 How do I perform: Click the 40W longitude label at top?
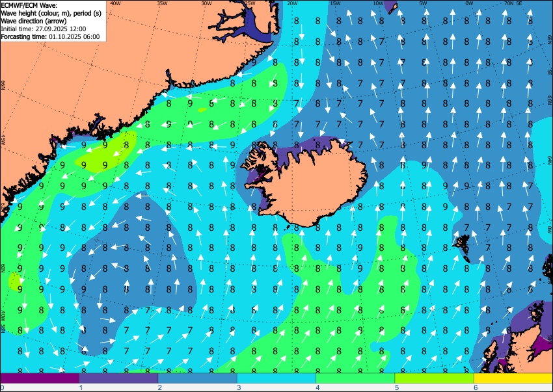click(115, 3)
